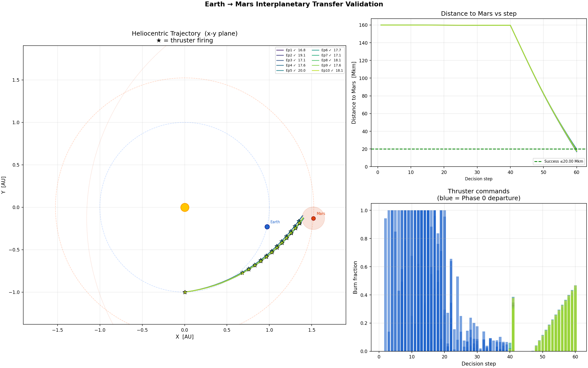The height and width of the screenshot is (368, 588).
Task: Click the Mars label beside the red planet
Action: point(321,214)
